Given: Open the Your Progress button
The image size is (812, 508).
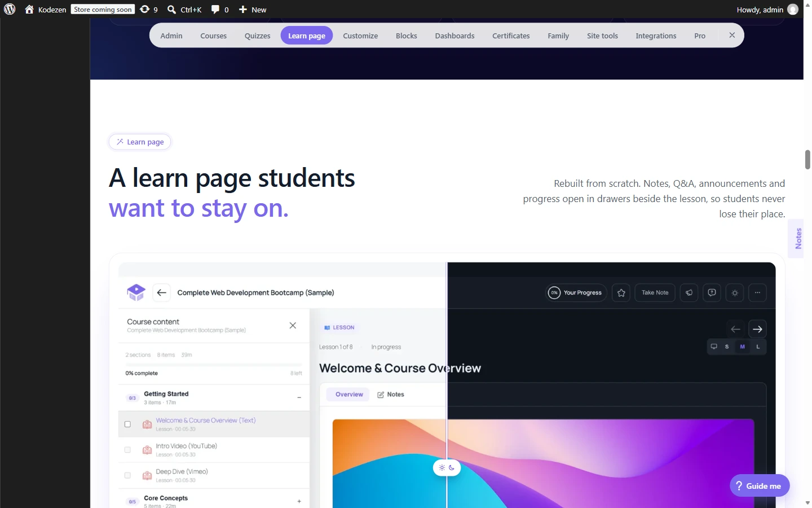Looking at the screenshot, I should click(577, 292).
